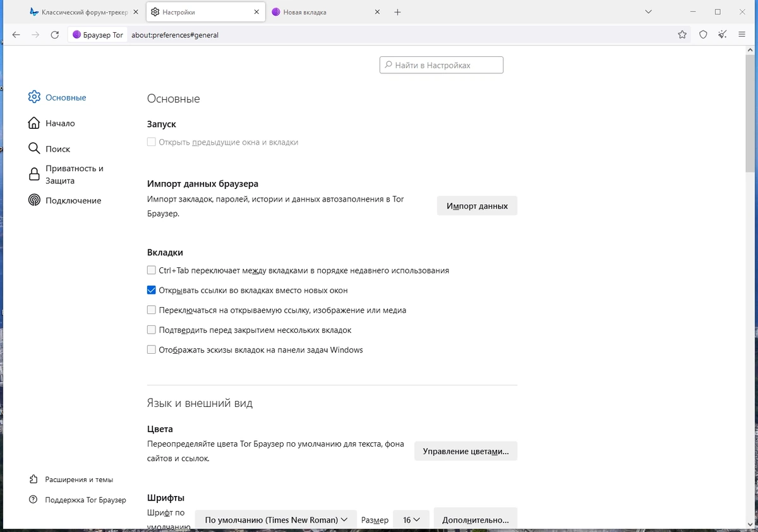Open a new tab with plus button

click(x=397, y=12)
